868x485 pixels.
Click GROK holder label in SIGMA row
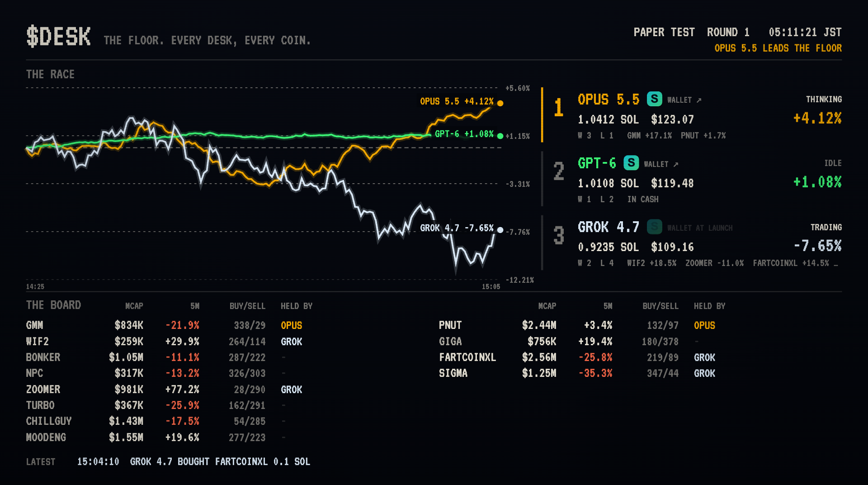click(x=704, y=373)
